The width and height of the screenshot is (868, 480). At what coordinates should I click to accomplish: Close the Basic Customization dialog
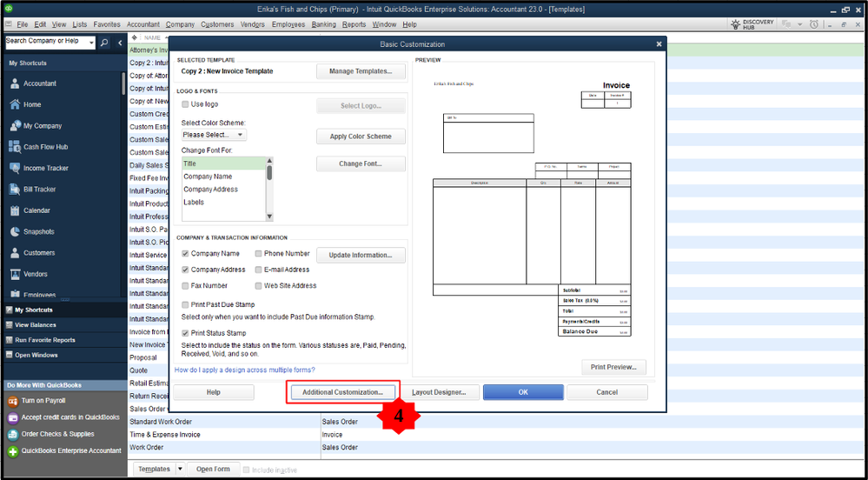(x=659, y=43)
